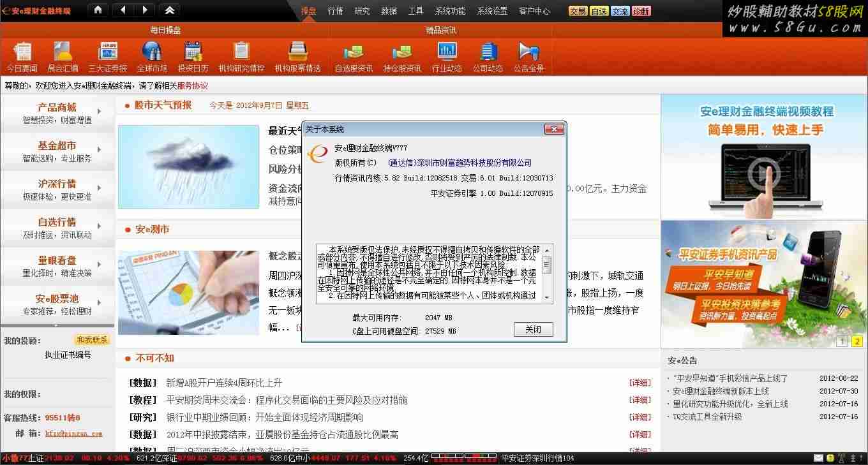Expand the 沪深行情 sidebar section
This screenshot has width=868, height=465.
57,189
